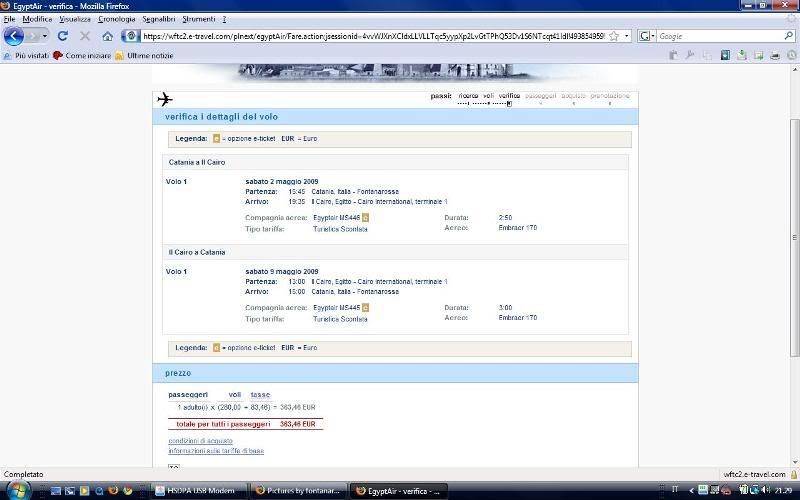The width and height of the screenshot is (800, 500).
Task: Click the Catania a Il Cairo heading
Action: (x=197, y=162)
